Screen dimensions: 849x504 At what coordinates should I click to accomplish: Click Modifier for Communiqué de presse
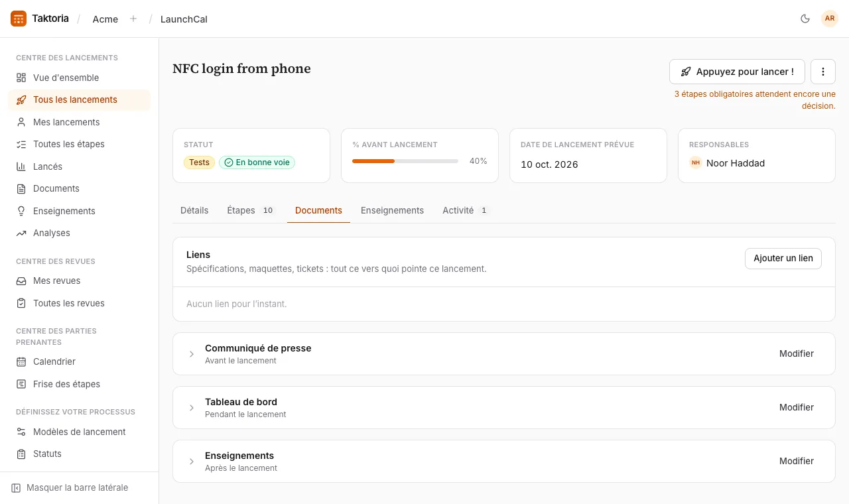point(797,354)
